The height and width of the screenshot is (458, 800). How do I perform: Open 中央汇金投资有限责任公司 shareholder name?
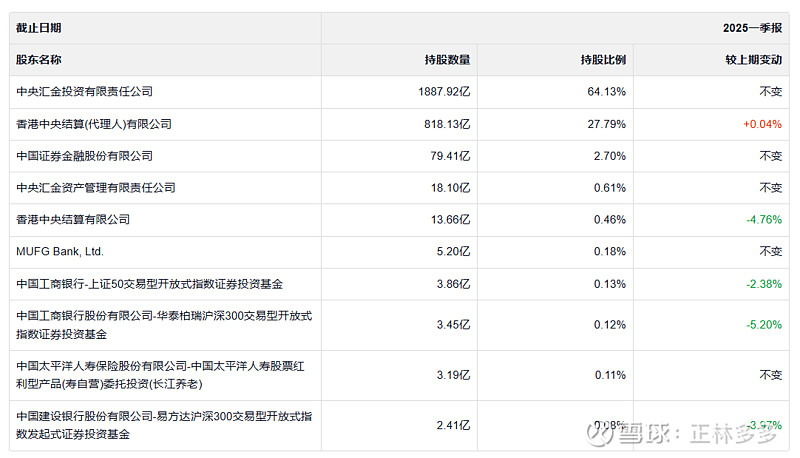pos(85,92)
